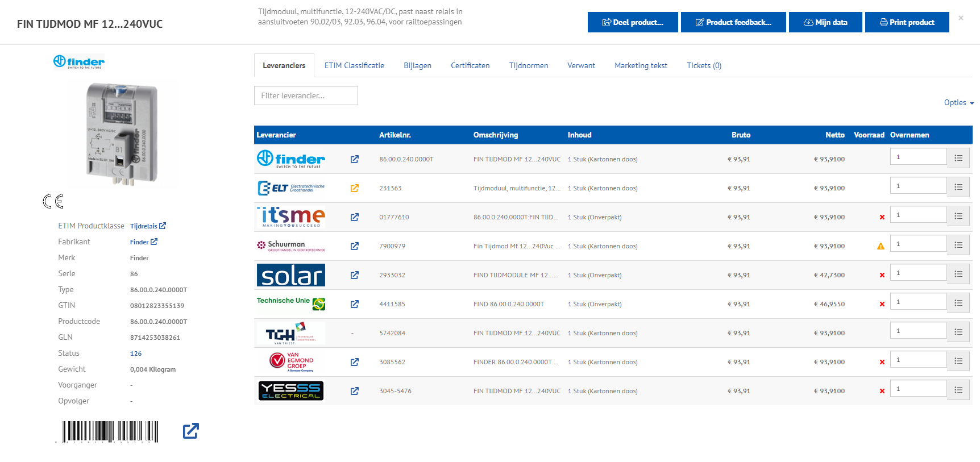
Task: Click the warning triangle in Schuurman row
Action: (x=881, y=246)
